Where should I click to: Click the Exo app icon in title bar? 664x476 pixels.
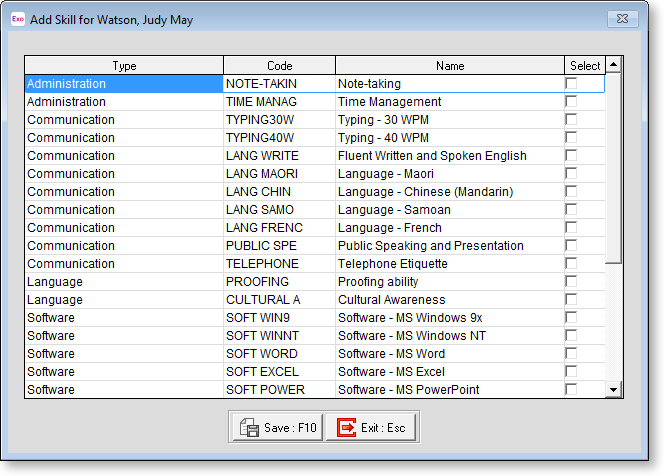point(18,19)
